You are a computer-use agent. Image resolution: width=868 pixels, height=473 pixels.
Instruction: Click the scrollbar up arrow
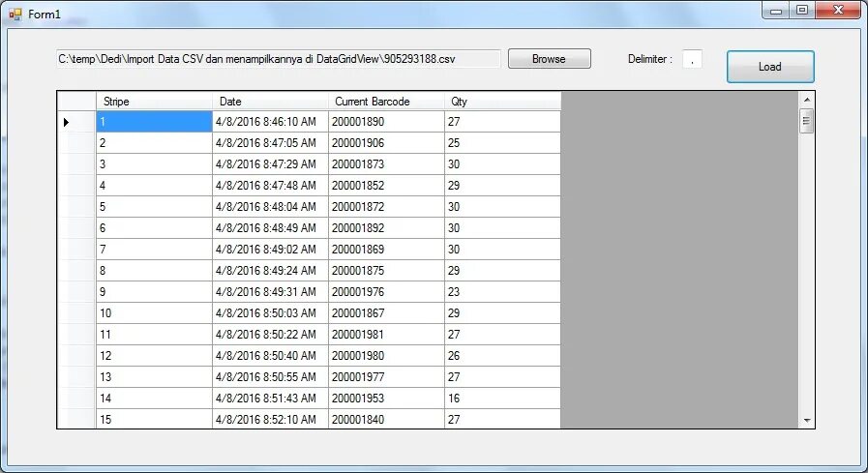[807, 100]
